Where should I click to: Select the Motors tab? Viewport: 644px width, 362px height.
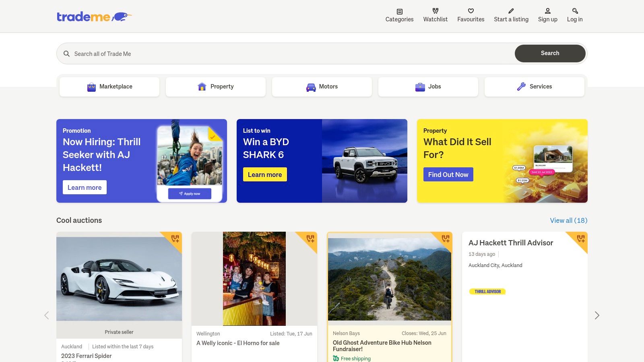[x=322, y=86]
